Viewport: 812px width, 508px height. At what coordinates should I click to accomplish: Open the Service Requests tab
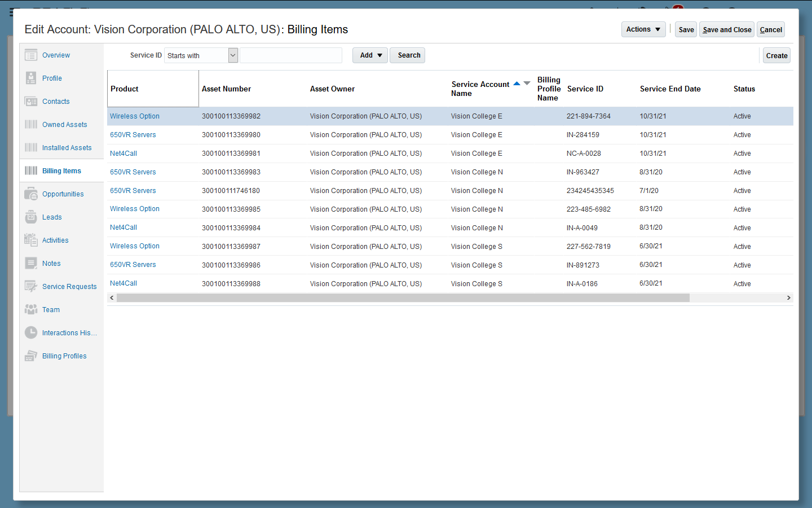point(69,287)
